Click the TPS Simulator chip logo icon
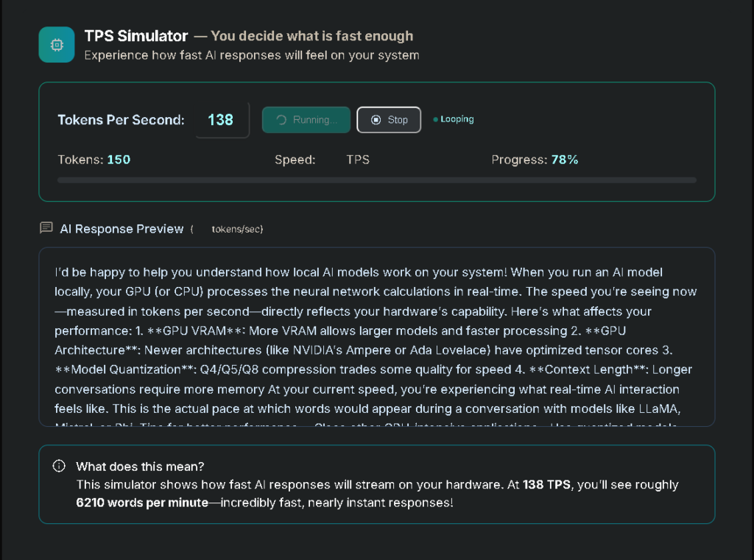 (57, 45)
